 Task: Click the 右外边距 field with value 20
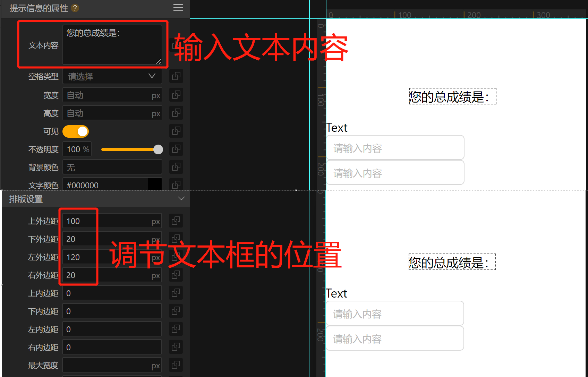112,275
